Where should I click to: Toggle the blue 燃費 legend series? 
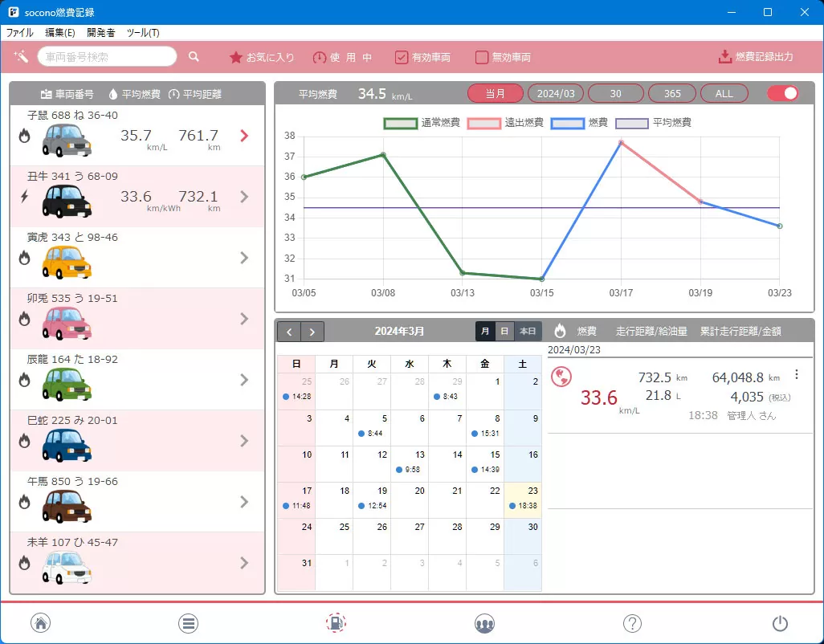click(579, 123)
